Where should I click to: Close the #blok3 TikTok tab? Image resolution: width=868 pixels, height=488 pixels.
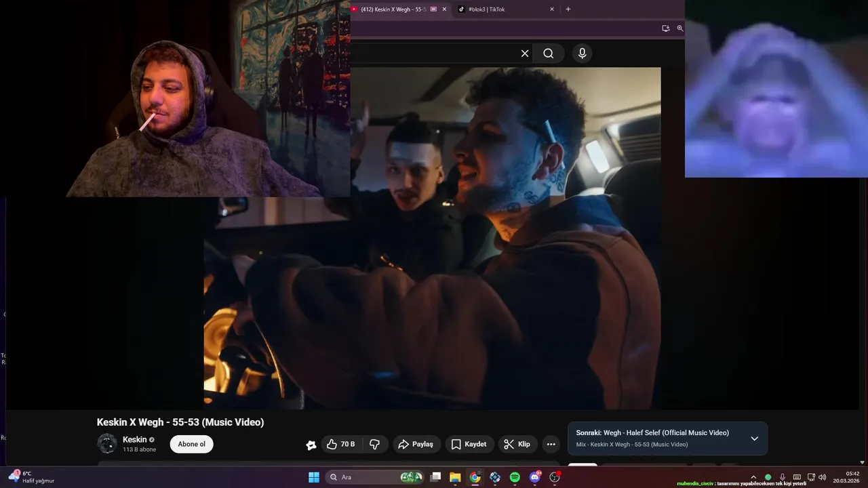point(552,9)
